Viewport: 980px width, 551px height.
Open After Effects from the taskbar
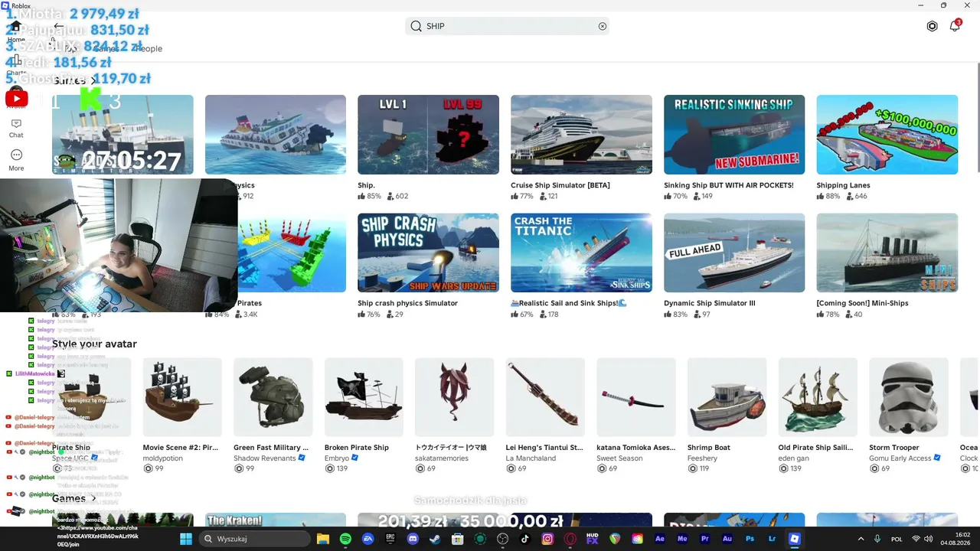[660, 539]
